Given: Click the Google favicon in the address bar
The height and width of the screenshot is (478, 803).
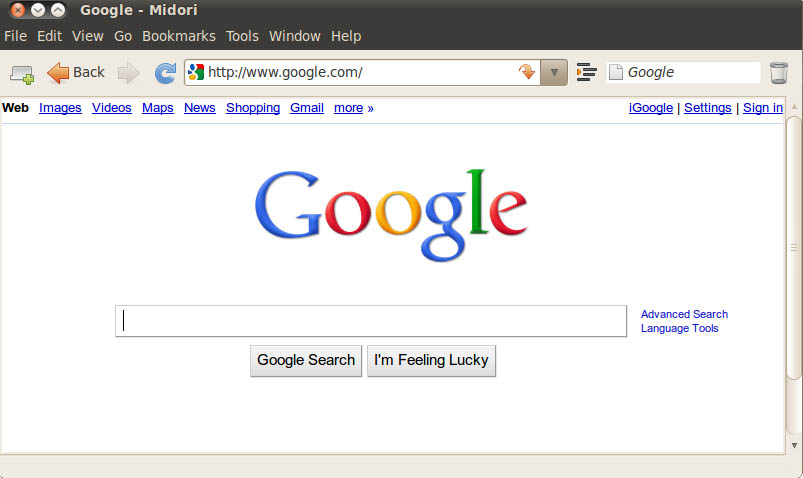Looking at the screenshot, I should click(196, 72).
